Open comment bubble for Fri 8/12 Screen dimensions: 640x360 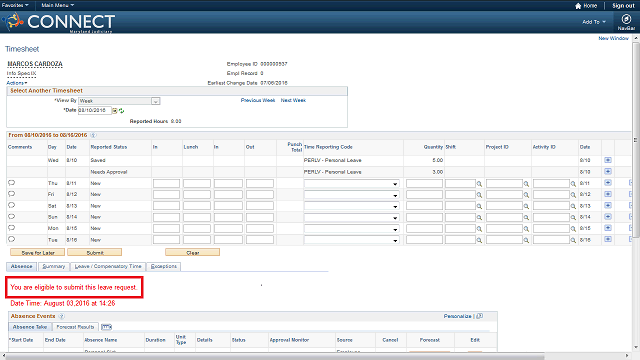(x=11, y=194)
